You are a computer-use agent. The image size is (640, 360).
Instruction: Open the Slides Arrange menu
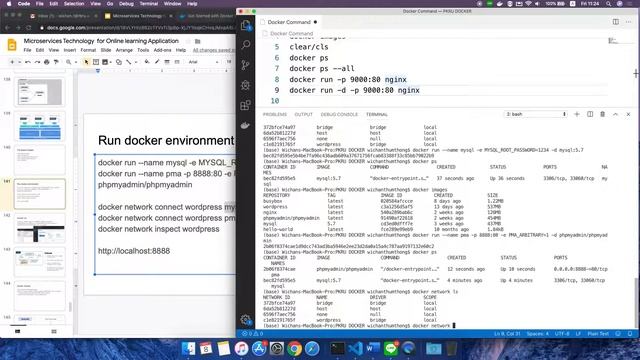click(x=124, y=50)
